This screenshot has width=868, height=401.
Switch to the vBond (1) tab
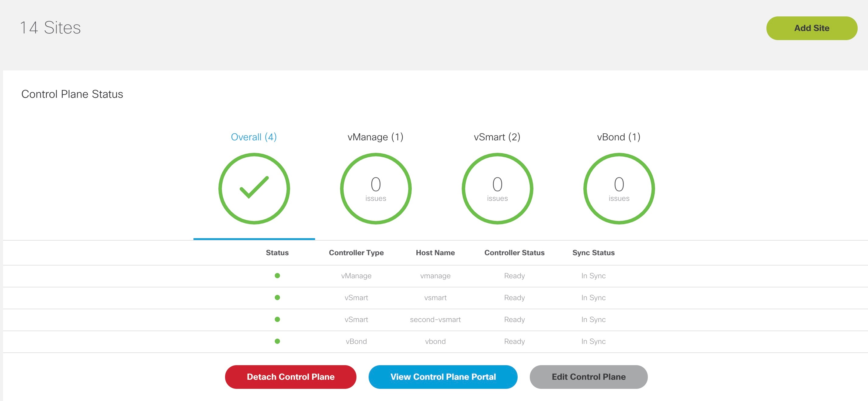pos(619,137)
